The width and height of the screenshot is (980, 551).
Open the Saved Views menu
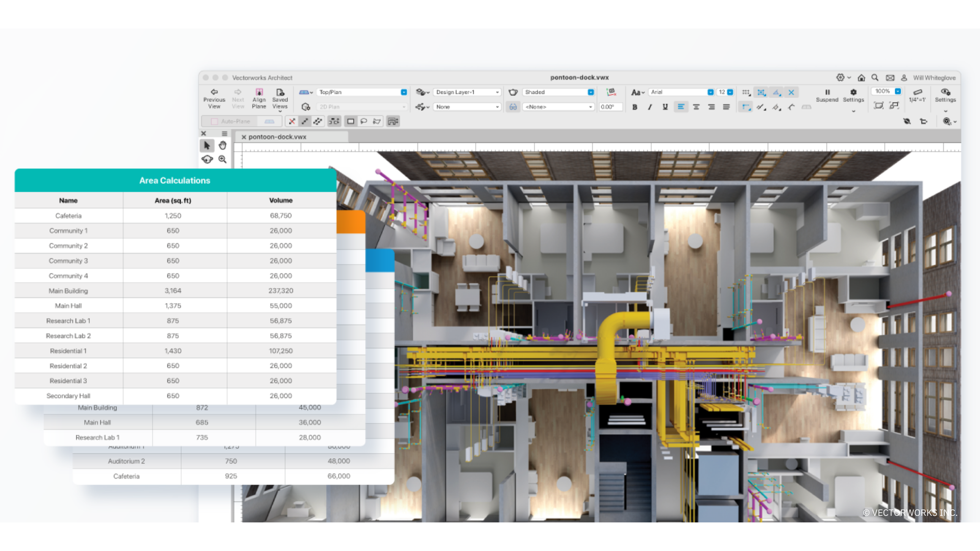click(280, 99)
